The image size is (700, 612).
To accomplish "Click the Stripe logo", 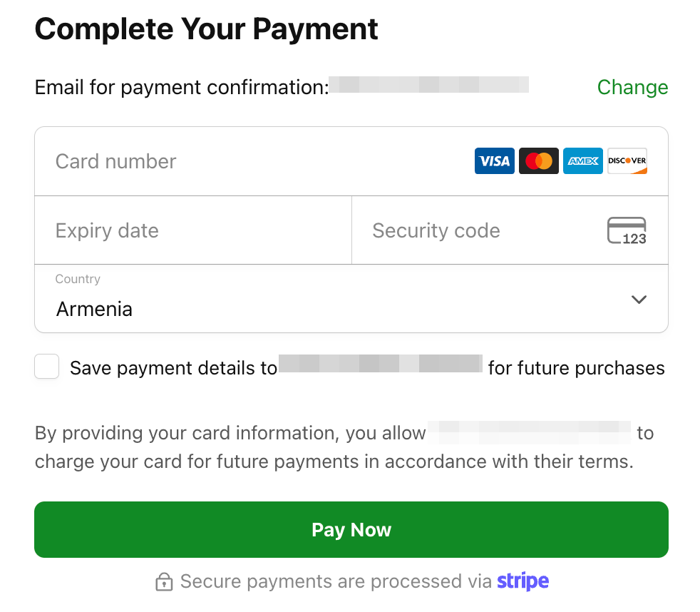I will (523, 581).
